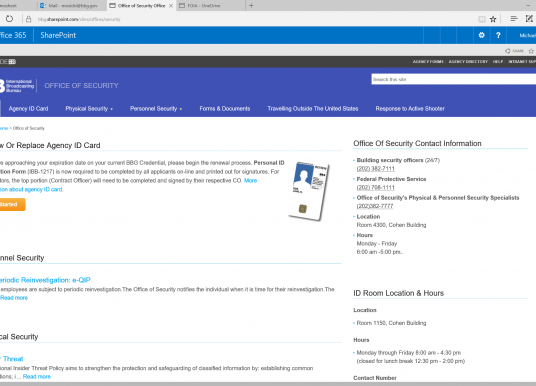Click the Follow star beside Share
Image resolution: width=536 pixels, height=386 pixels.
(x=531, y=51)
